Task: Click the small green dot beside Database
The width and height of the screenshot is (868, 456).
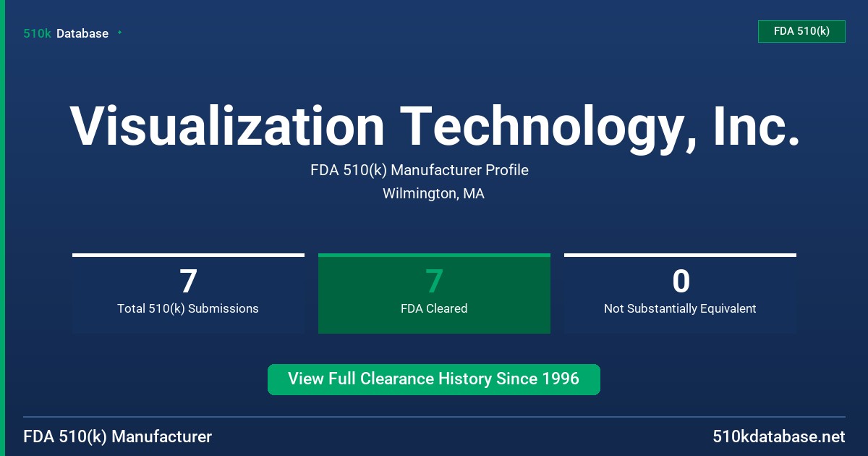Action: [119, 33]
